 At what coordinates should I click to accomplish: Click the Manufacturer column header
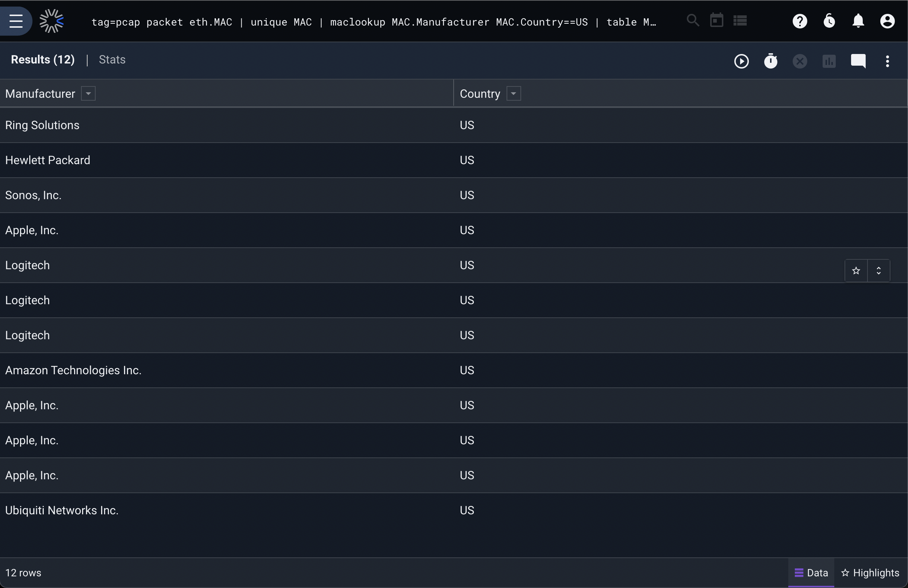pos(40,93)
